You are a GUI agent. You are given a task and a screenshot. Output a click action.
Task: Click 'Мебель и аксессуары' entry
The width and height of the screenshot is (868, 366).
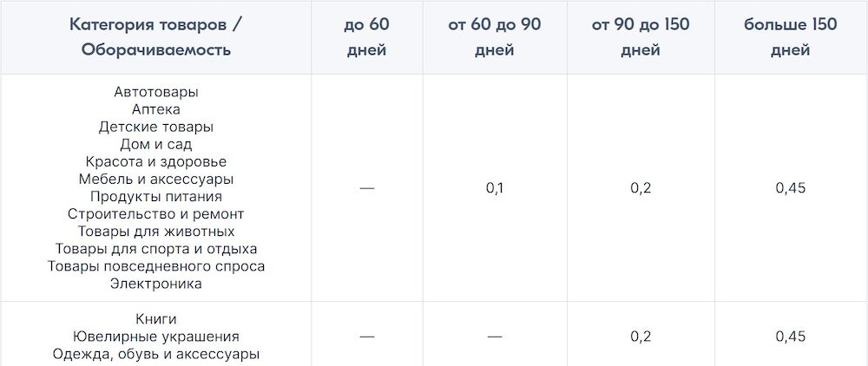pos(156,180)
